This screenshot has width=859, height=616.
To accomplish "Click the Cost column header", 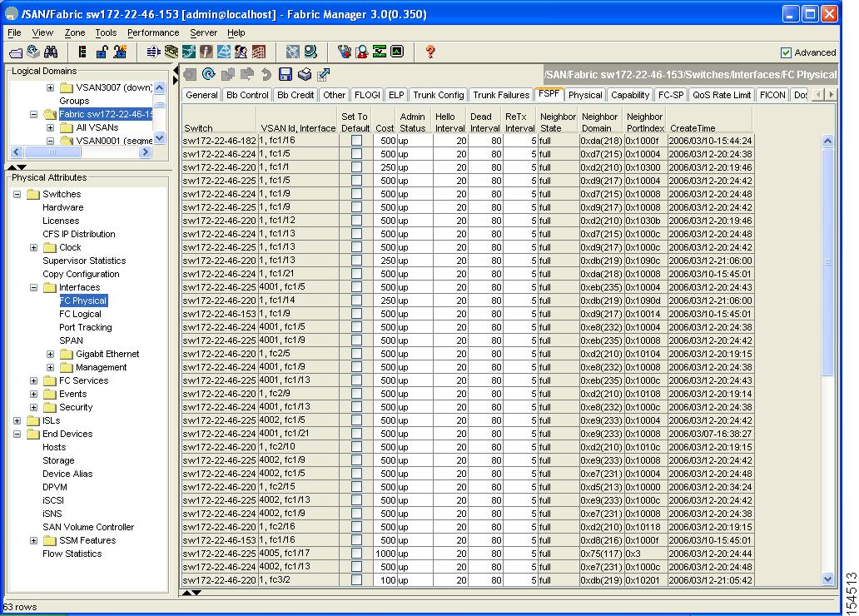I will tap(385, 128).
